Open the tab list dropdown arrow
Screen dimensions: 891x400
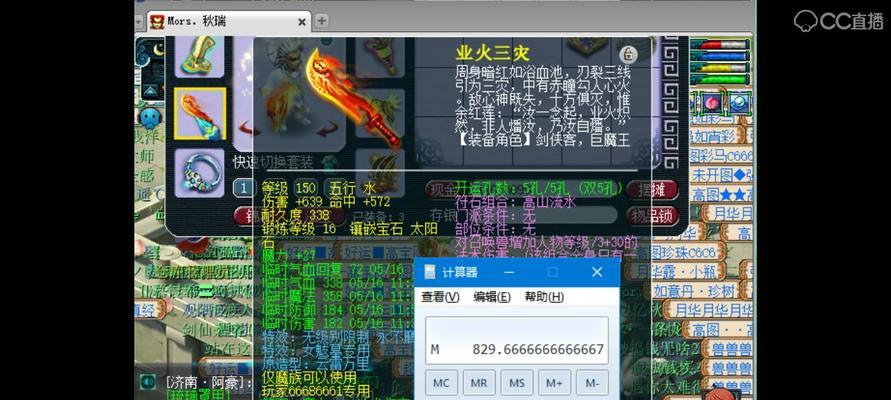pos(139,21)
